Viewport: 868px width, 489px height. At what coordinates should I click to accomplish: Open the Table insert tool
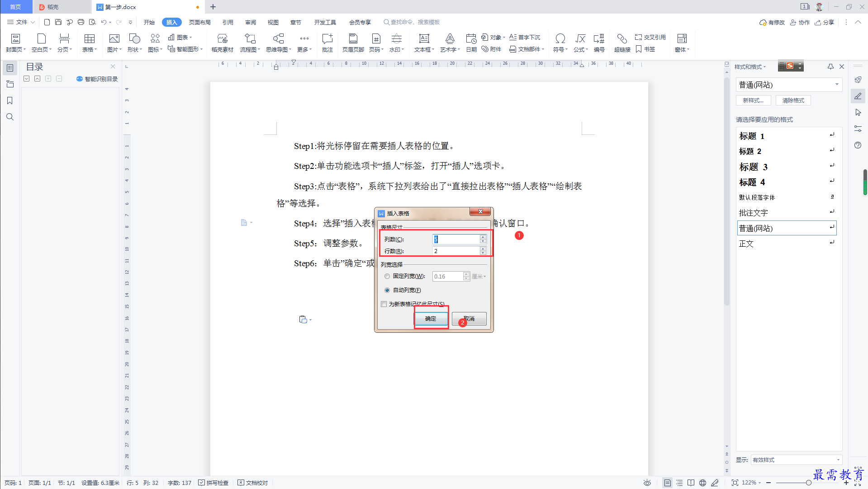(x=90, y=43)
